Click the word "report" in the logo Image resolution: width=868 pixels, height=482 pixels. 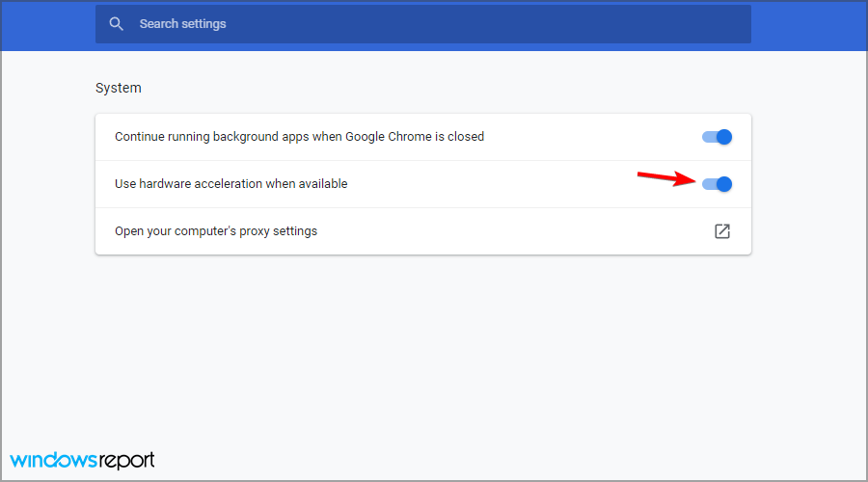pos(126,461)
